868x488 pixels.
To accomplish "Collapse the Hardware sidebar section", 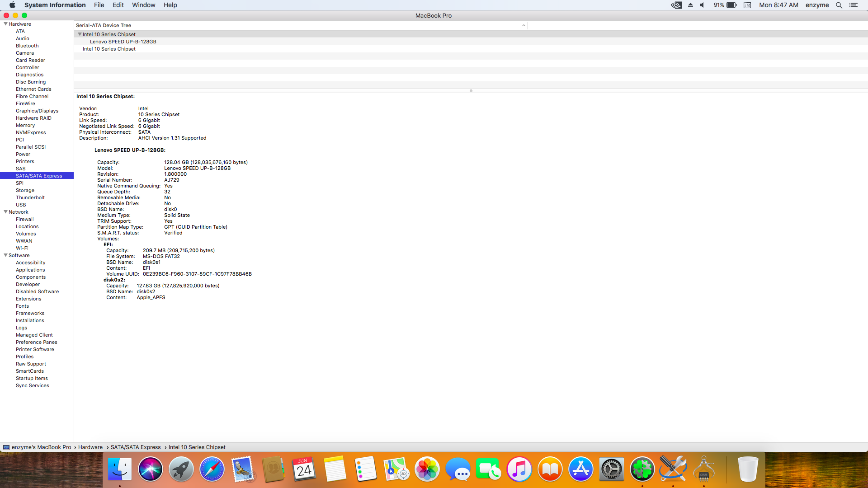I will pos(5,24).
